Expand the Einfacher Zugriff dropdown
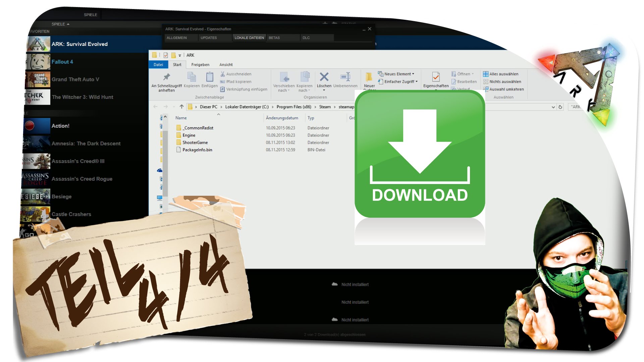The width and height of the screenshot is (644, 362). [417, 82]
